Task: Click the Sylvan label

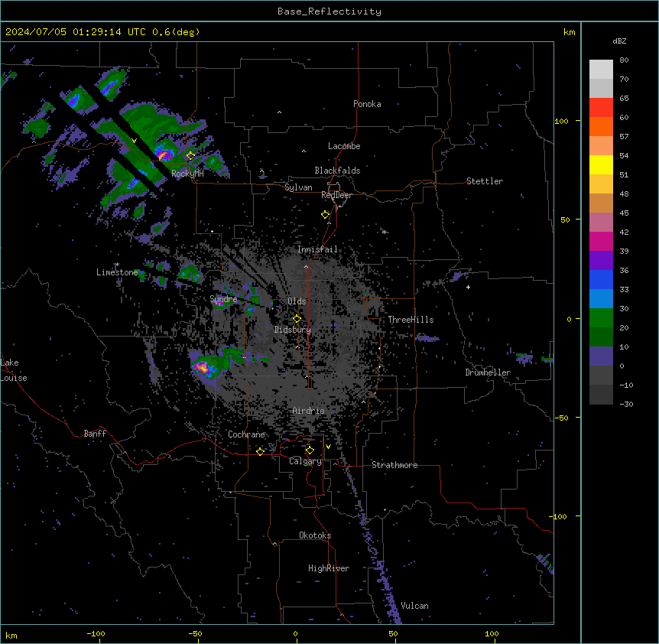Action: click(298, 187)
